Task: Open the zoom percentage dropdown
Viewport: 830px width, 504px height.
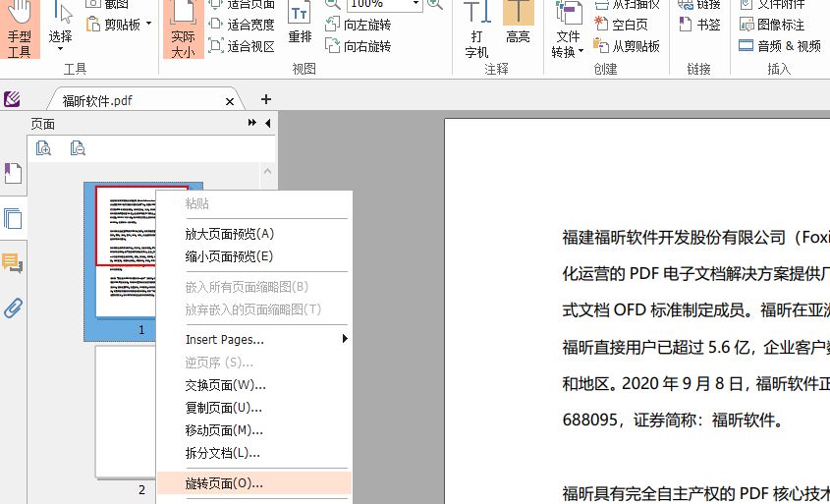Action: (416, 4)
